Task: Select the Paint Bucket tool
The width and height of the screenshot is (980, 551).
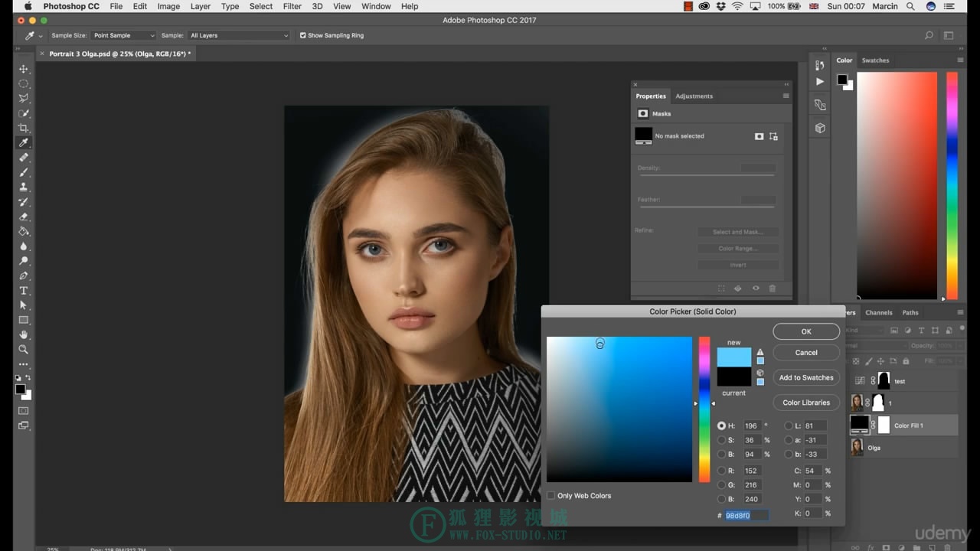Action: 24,231
